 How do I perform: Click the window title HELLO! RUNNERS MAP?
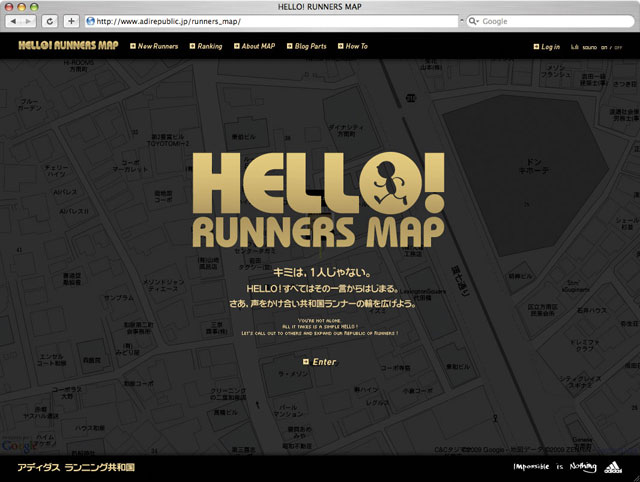(320, 7)
